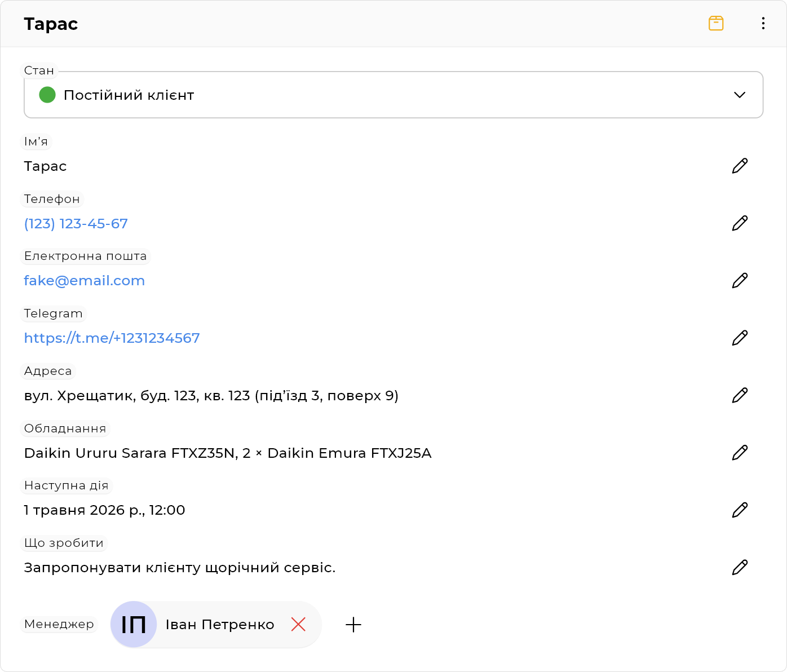Viewport: 787px width, 672px height.
Task: Edit the Електронна пошта with pencil icon
Action: tap(740, 281)
